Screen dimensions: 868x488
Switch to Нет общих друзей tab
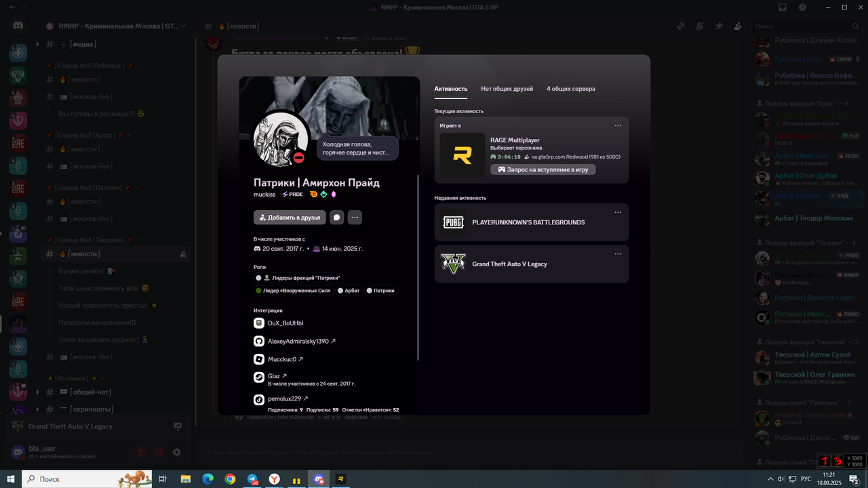[507, 89]
